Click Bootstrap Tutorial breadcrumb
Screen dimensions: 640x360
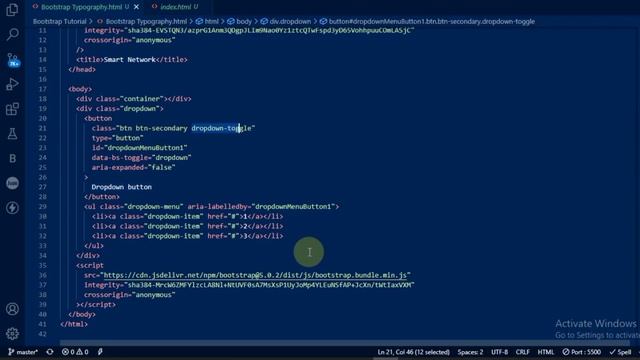pyautogui.click(x=60, y=21)
